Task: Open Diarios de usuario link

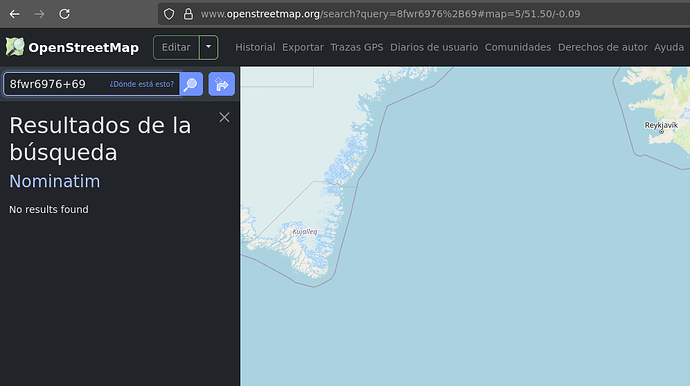Action: (434, 47)
